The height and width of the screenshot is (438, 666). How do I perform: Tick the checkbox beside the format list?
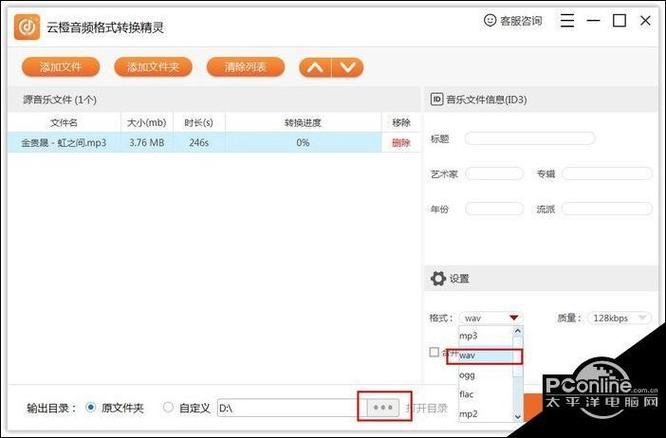click(434, 352)
